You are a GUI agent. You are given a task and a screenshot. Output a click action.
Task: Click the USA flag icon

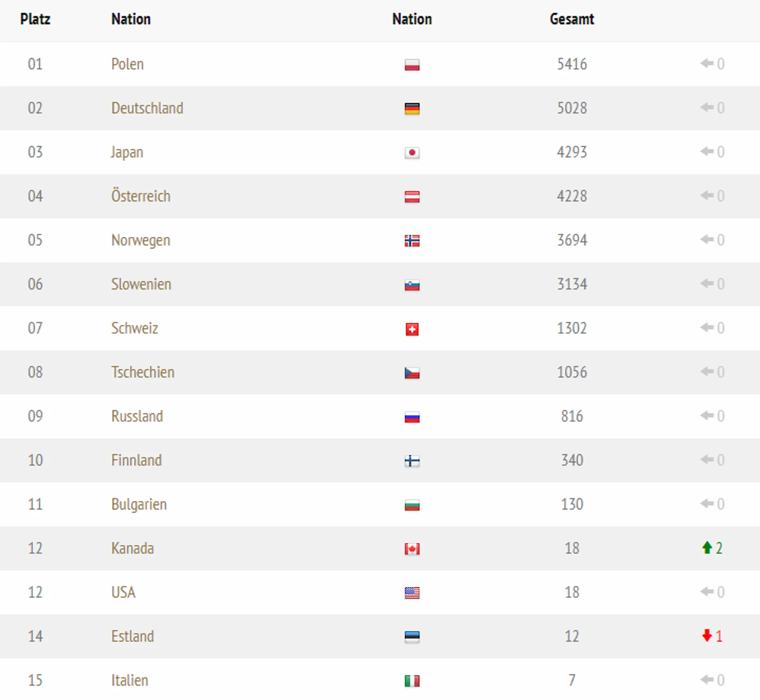point(412,593)
